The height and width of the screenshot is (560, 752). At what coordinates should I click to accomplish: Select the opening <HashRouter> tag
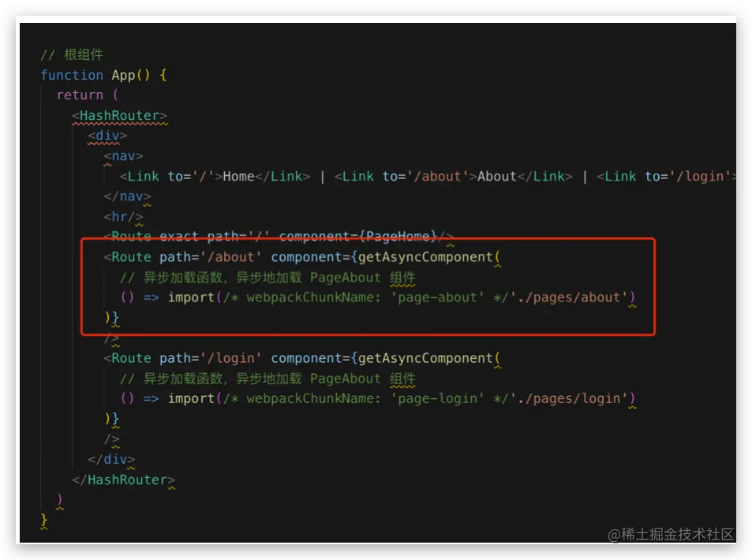[x=119, y=115]
